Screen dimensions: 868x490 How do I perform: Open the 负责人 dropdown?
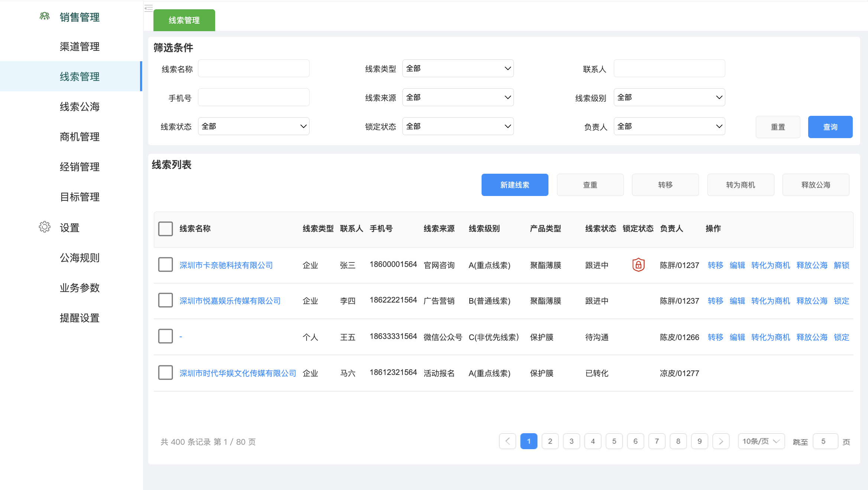(670, 126)
